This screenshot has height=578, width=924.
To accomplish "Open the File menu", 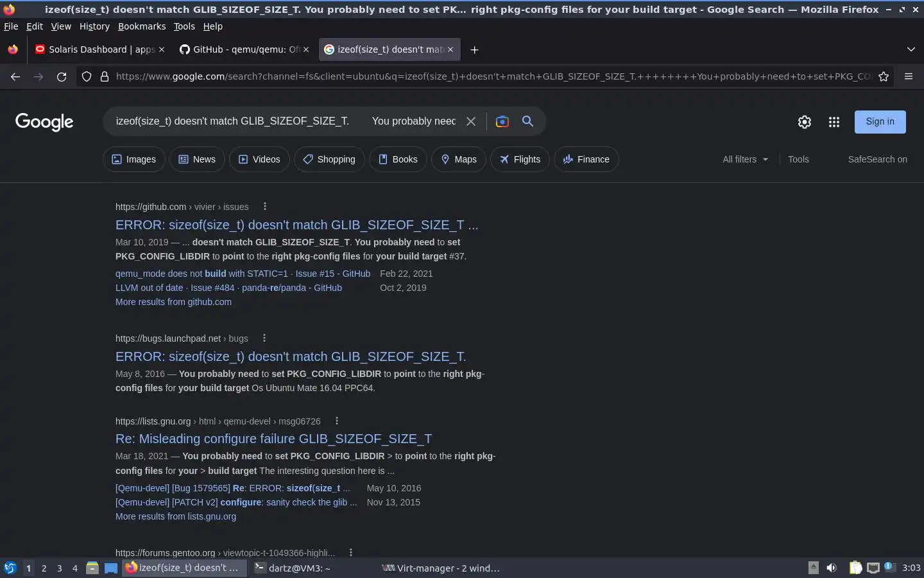I will 11,26.
